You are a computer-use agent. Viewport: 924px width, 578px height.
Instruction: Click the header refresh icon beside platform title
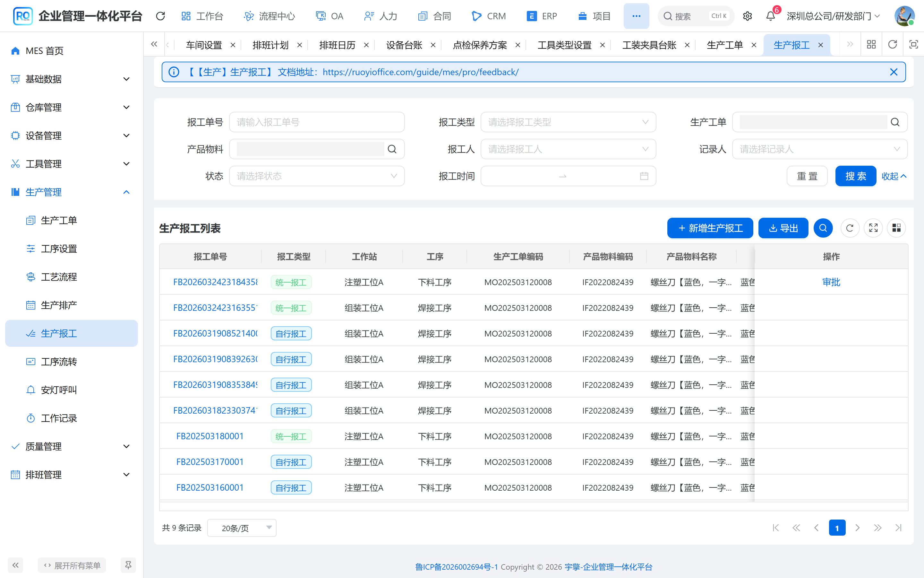click(x=160, y=16)
